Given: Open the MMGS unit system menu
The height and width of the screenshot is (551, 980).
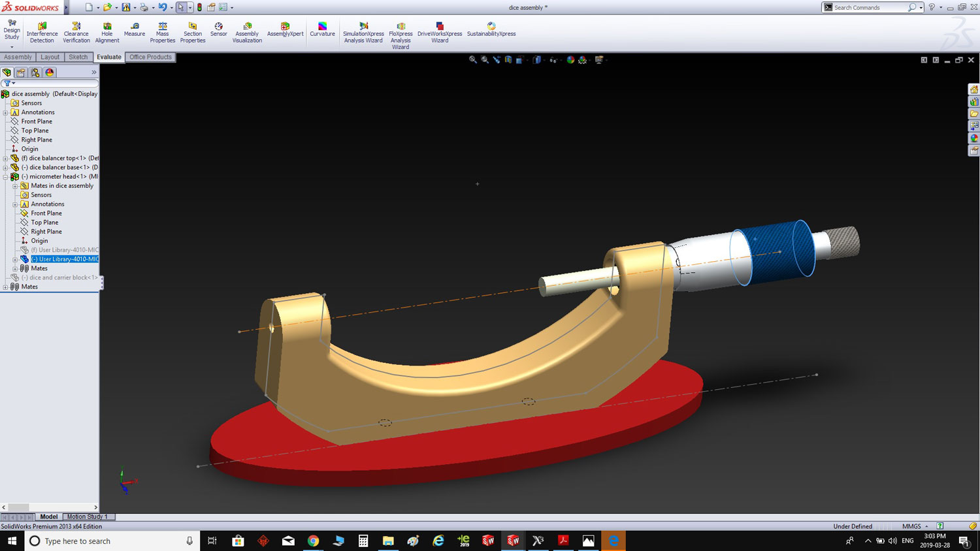Looking at the screenshot, I should [915, 526].
